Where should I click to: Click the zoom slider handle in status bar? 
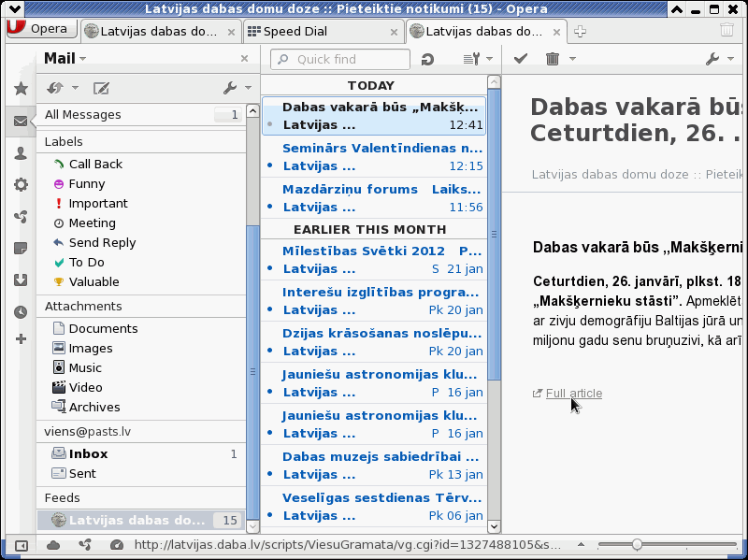point(637,544)
